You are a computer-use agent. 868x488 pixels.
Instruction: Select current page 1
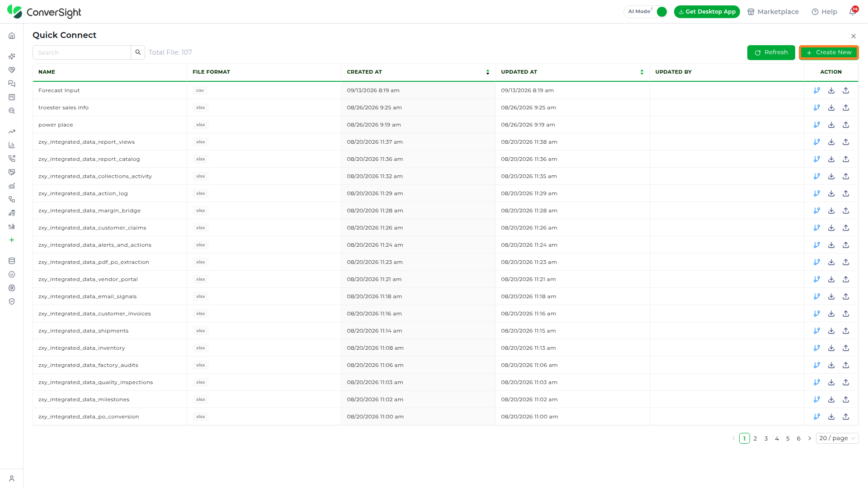pos(744,438)
